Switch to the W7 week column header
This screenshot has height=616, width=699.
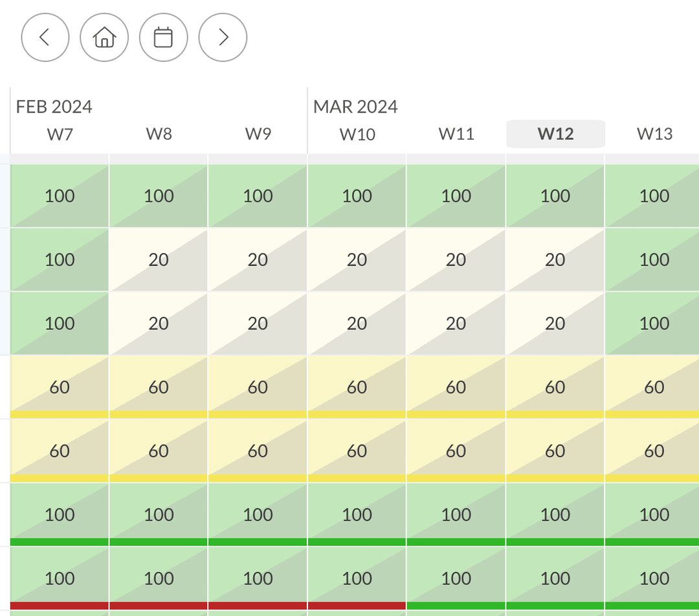tap(59, 135)
